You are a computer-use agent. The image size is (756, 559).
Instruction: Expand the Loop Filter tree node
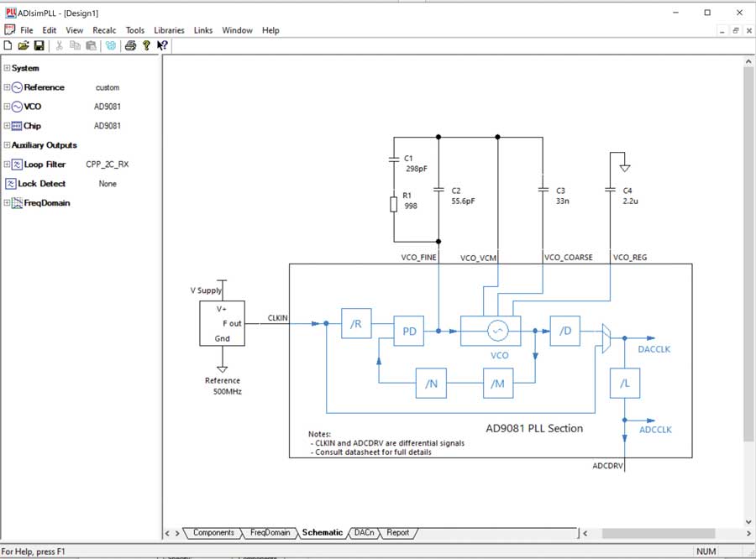[7, 165]
